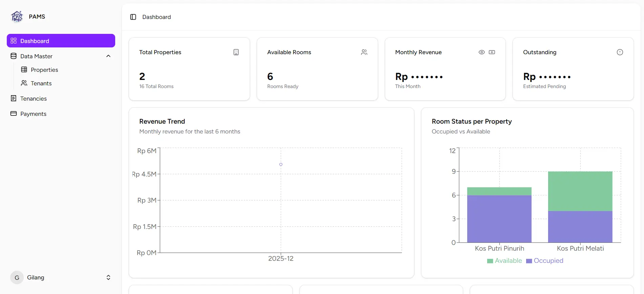644x294 pixels.
Task: Click the Kos Putri Melati green bar segment
Action: click(580, 191)
